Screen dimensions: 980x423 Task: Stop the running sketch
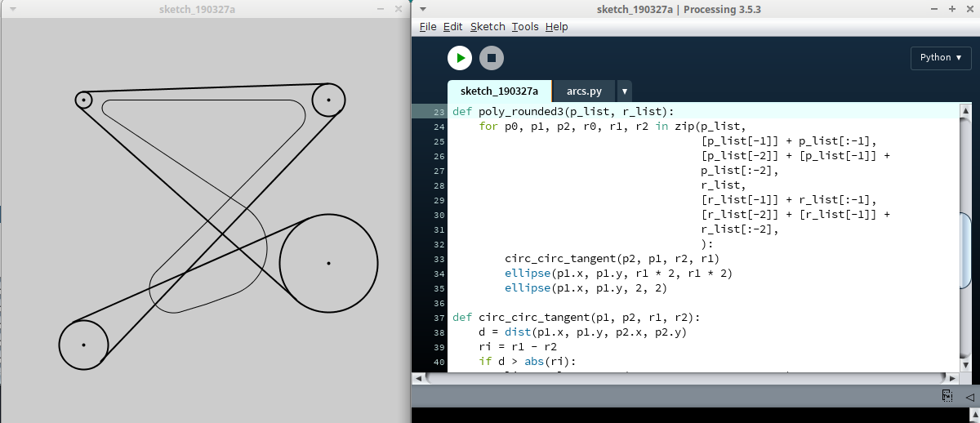click(x=491, y=58)
